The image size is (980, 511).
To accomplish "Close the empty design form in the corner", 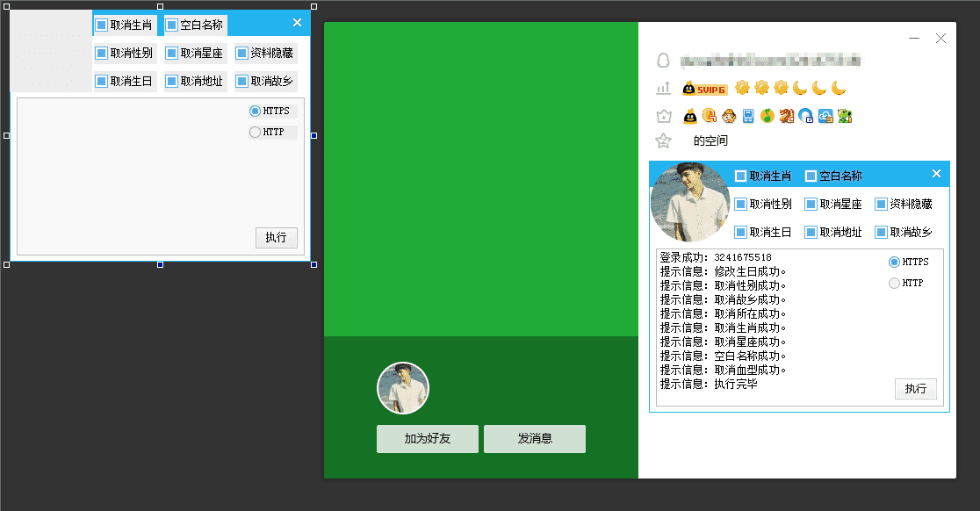I will click(298, 23).
